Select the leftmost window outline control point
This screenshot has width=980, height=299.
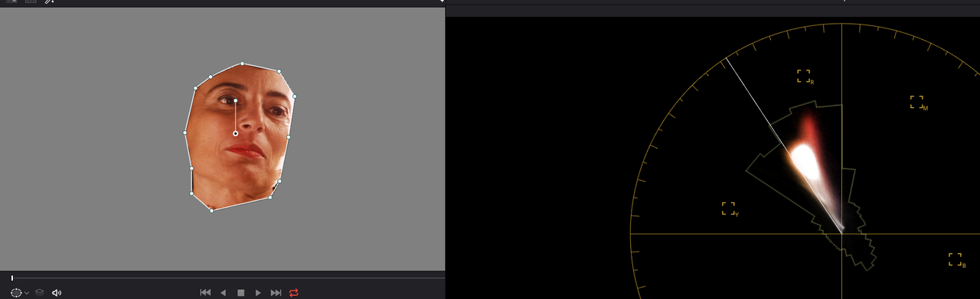tap(185, 133)
